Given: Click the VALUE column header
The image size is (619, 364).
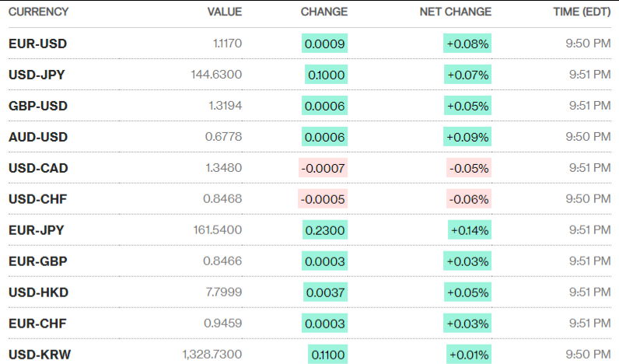Looking at the screenshot, I should click(225, 12).
